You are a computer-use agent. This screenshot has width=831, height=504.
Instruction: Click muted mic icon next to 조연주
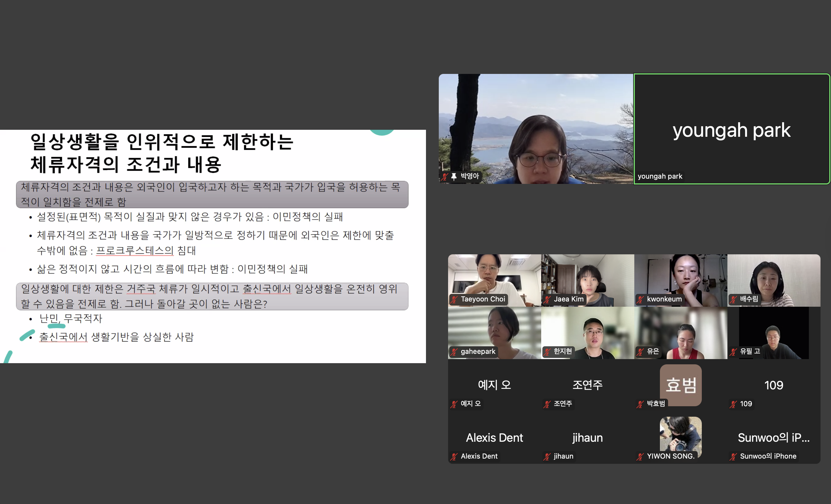547,404
